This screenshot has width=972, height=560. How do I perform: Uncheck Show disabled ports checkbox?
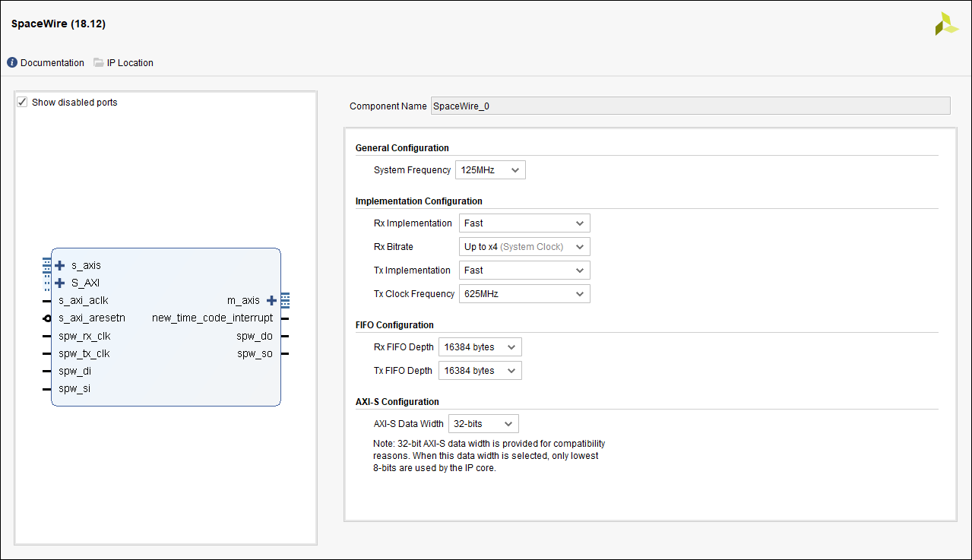click(x=23, y=103)
